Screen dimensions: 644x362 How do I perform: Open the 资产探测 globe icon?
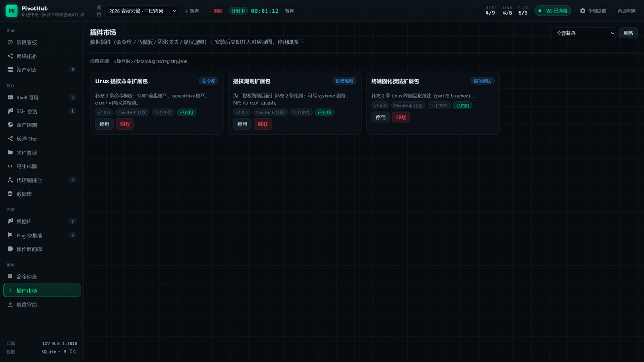click(x=10, y=125)
